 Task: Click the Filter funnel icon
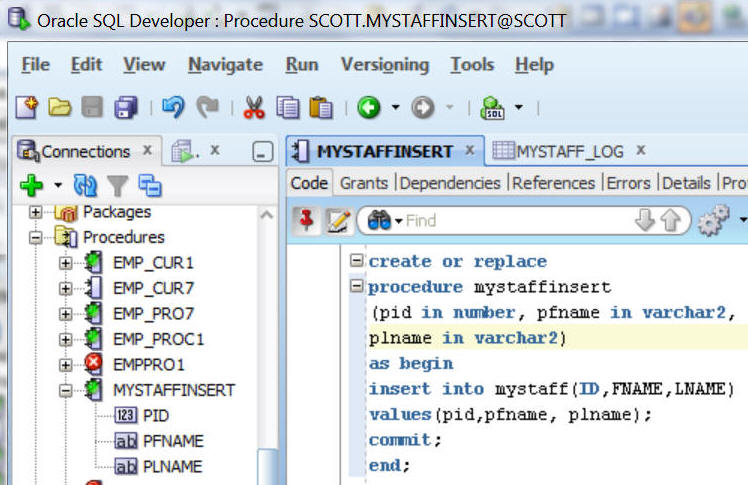(x=117, y=186)
